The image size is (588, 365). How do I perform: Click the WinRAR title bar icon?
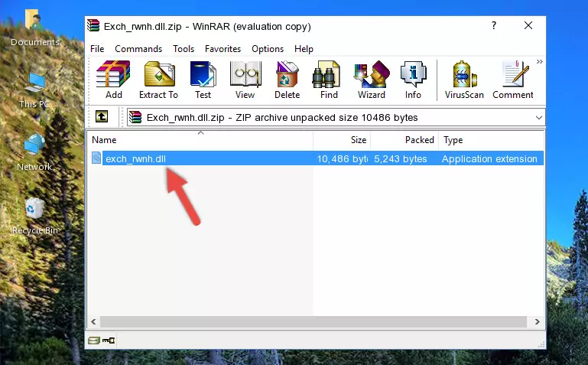click(x=93, y=26)
